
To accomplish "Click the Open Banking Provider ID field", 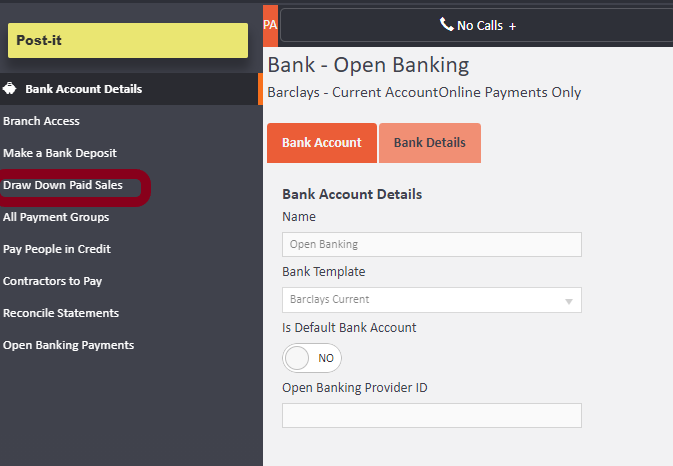I will tap(431, 416).
